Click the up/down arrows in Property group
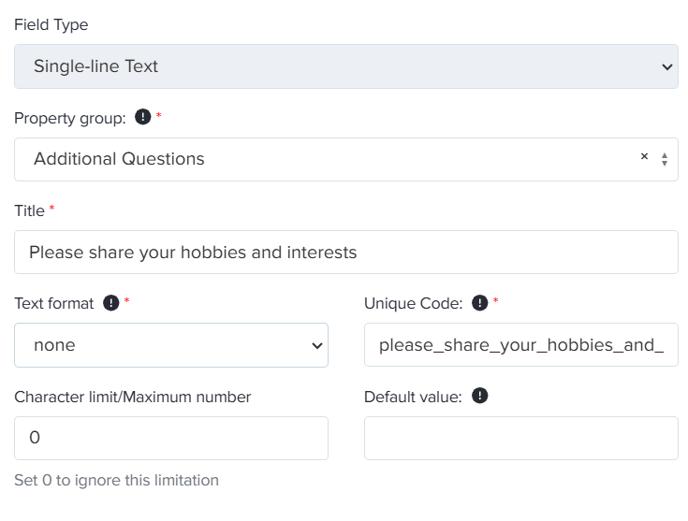 pyautogui.click(x=664, y=159)
